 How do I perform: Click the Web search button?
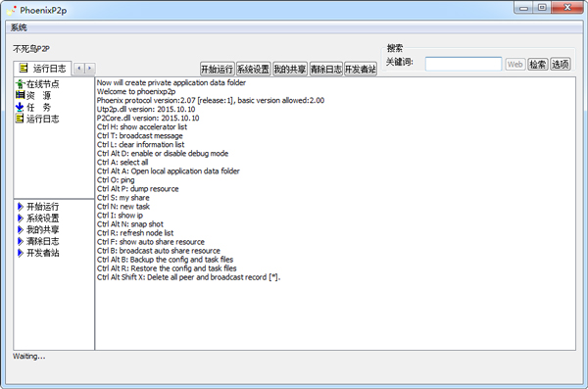[514, 64]
